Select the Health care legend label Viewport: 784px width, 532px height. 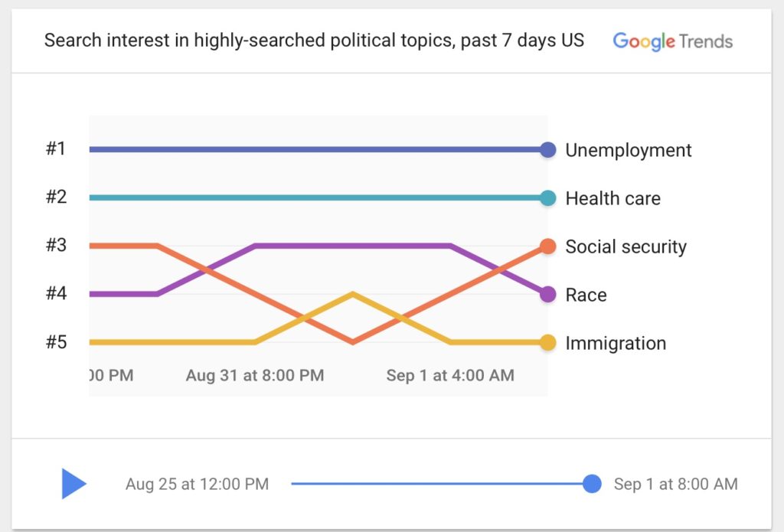click(612, 198)
